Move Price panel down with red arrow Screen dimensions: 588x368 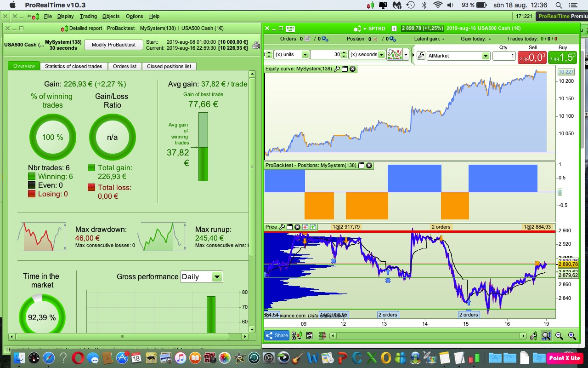coord(305,227)
